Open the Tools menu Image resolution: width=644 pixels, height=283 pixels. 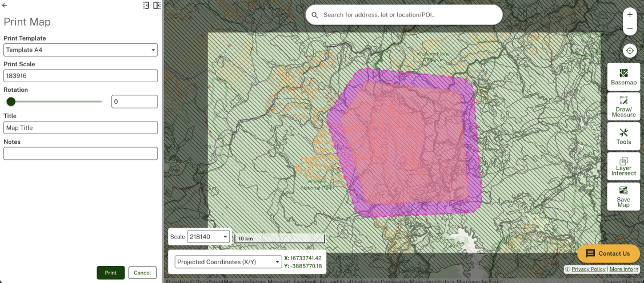coord(623,136)
